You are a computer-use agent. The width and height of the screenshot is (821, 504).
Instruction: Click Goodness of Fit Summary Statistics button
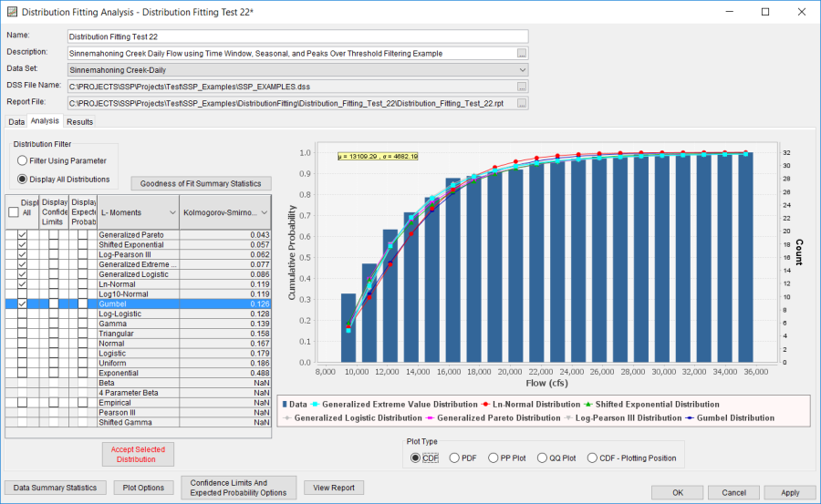(201, 184)
